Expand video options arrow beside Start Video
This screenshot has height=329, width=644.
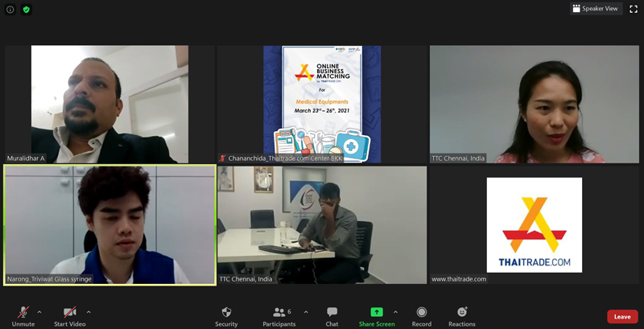(x=89, y=311)
